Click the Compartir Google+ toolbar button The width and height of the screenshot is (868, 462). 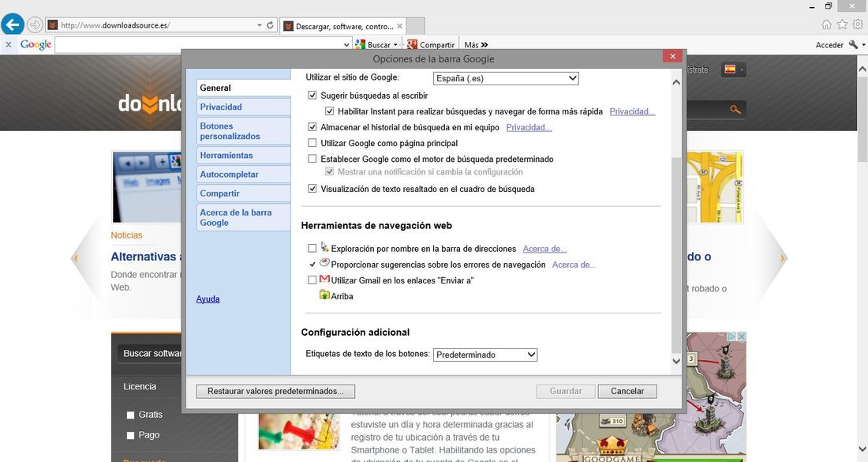point(431,45)
